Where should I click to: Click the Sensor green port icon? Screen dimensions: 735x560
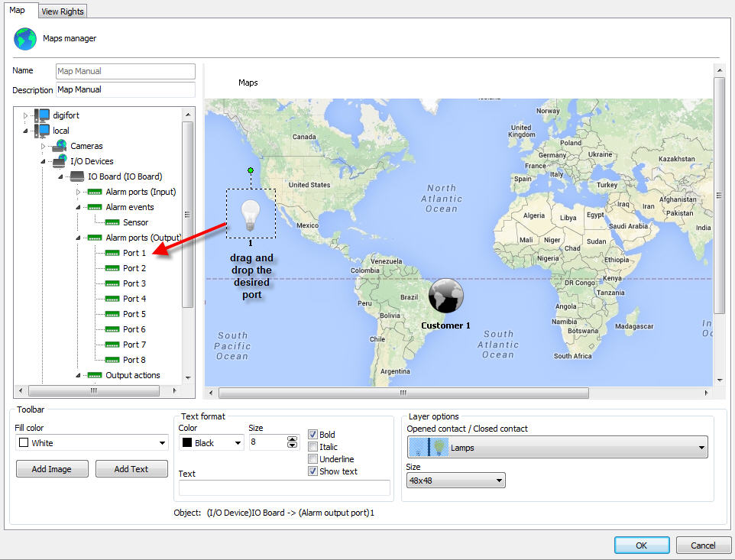coord(112,222)
